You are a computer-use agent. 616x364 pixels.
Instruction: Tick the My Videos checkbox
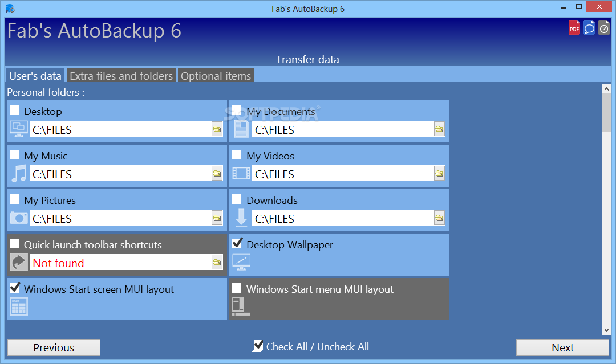(x=237, y=154)
